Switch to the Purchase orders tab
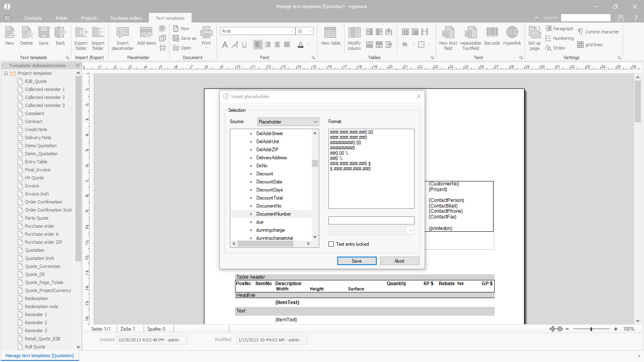This screenshot has height=362, width=644. point(126,18)
